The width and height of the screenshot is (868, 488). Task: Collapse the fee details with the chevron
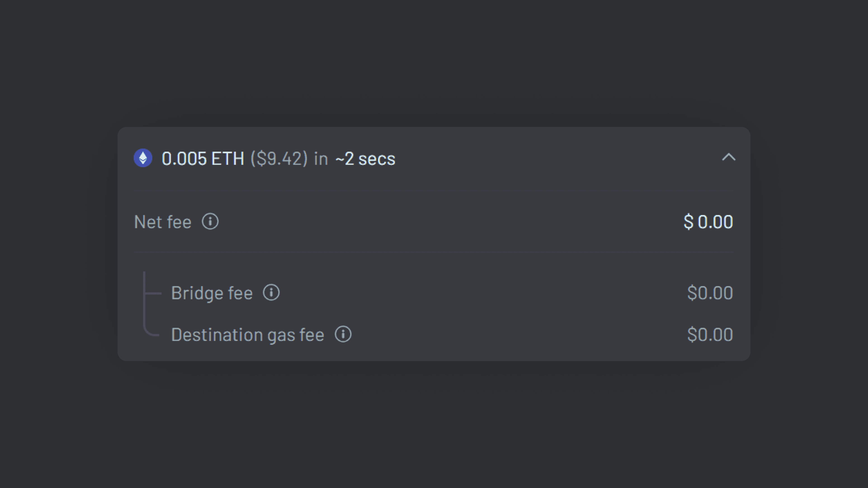[x=729, y=157]
